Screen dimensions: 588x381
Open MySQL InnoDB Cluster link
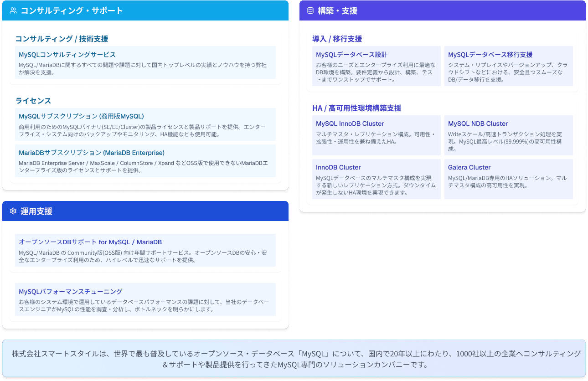350,124
